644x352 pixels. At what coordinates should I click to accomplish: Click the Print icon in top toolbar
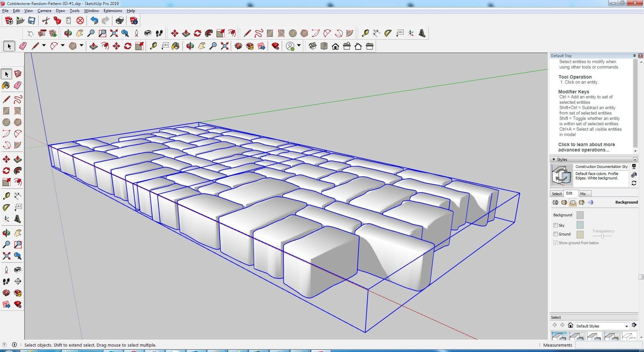pos(120,21)
